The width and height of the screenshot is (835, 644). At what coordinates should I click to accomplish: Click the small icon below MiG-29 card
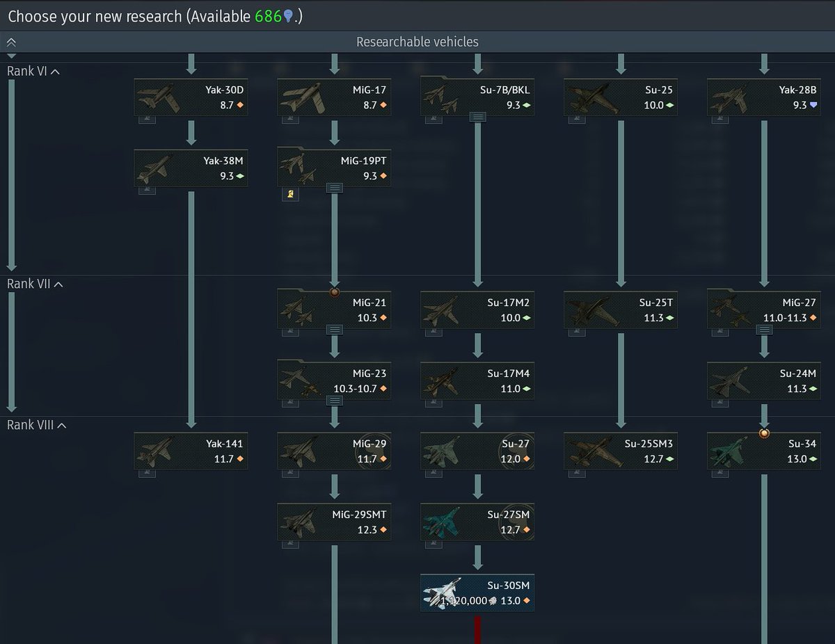point(291,473)
